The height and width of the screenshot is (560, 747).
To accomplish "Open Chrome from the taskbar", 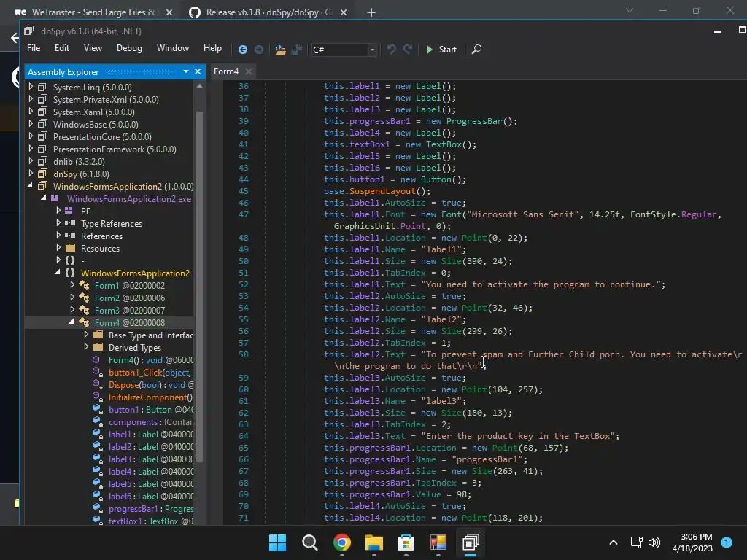I will tap(342, 542).
